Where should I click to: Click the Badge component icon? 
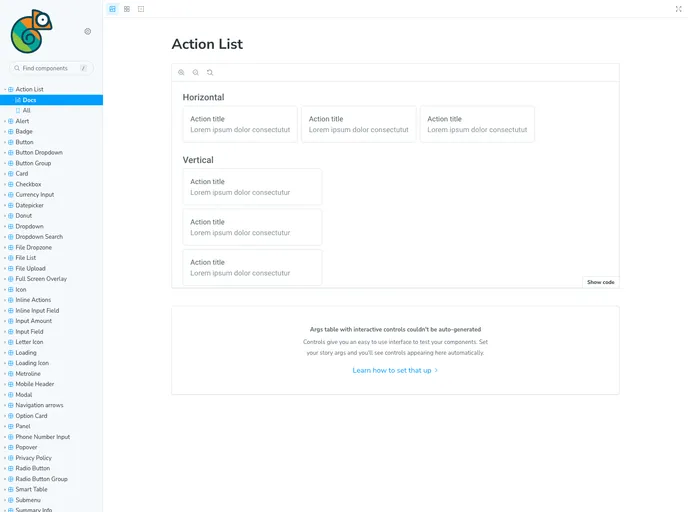click(x=11, y=132)
